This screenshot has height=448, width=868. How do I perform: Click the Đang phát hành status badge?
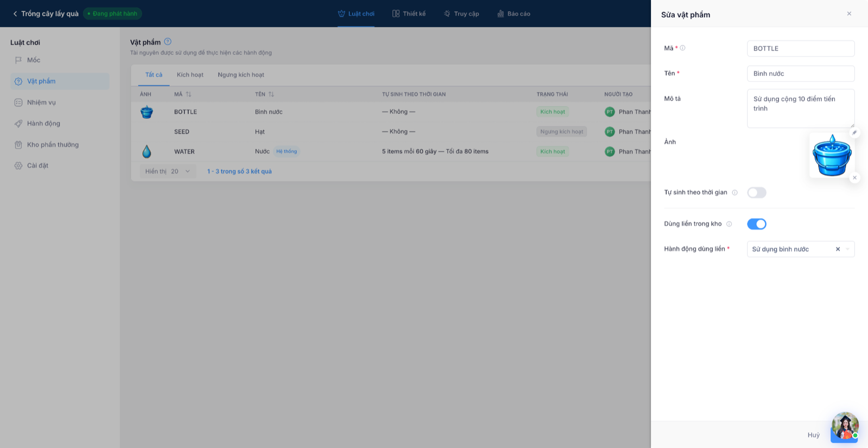click(112, 14)
